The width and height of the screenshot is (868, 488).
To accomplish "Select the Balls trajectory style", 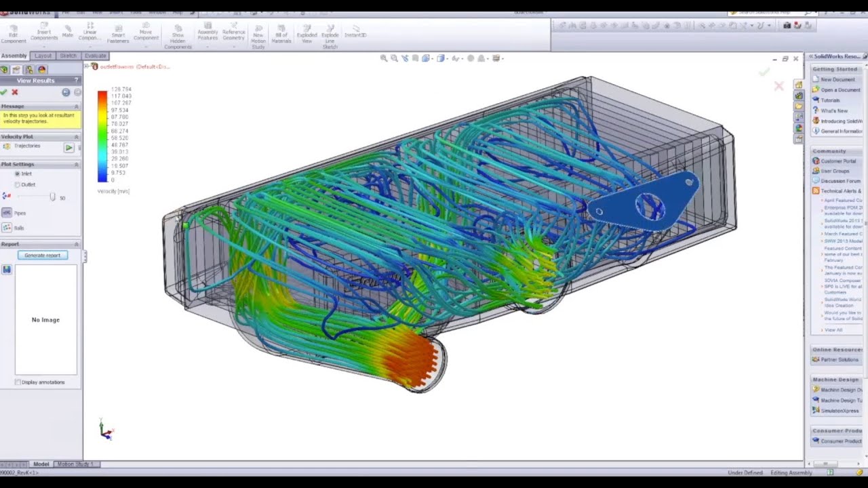I will pyautogui.click(x=7, y=228).
